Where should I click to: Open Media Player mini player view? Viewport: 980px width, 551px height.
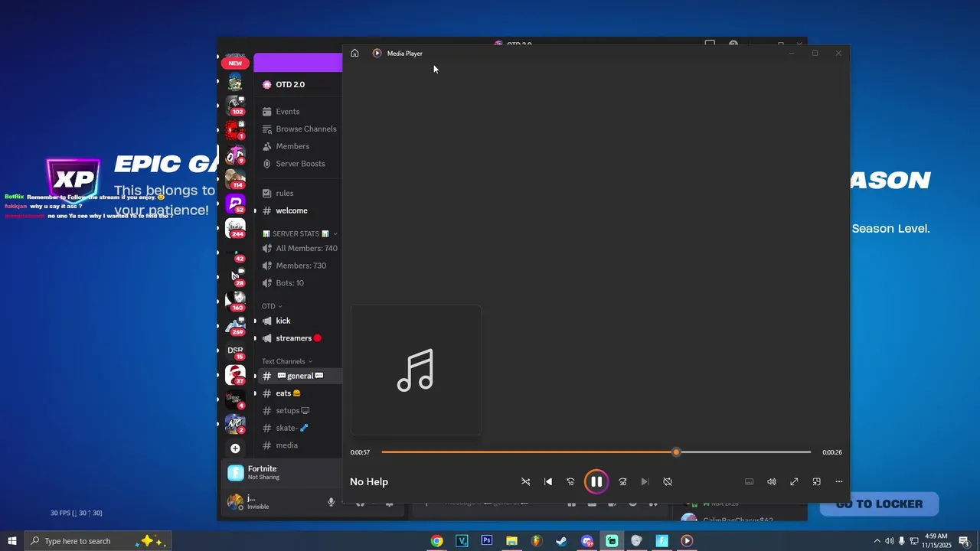click(x=816, y=481)
